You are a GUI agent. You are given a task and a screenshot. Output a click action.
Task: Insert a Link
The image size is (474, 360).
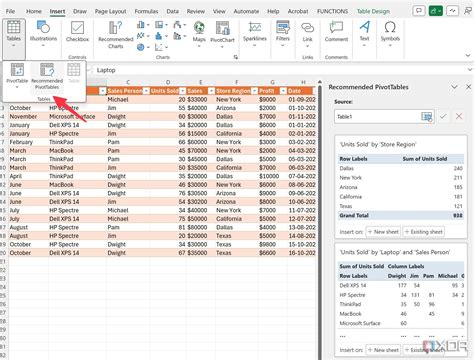tap(307, 33)
